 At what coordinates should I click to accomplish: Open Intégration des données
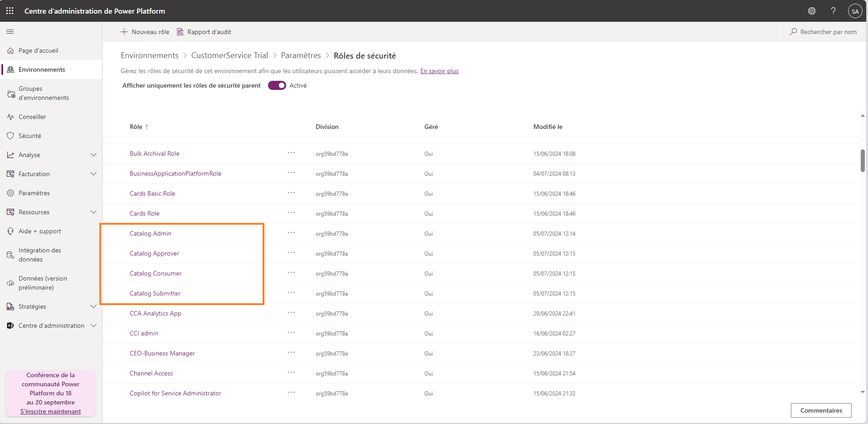pyautogui.click(x=51, y=255)
